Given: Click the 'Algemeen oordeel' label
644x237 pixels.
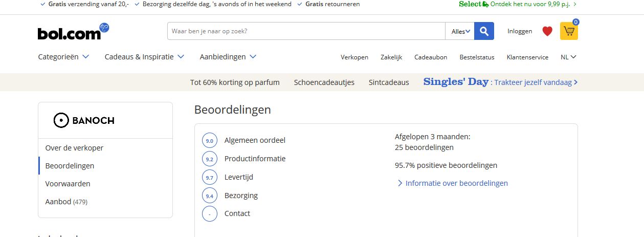Looking at the screenshot, I should tap(255, 140).
